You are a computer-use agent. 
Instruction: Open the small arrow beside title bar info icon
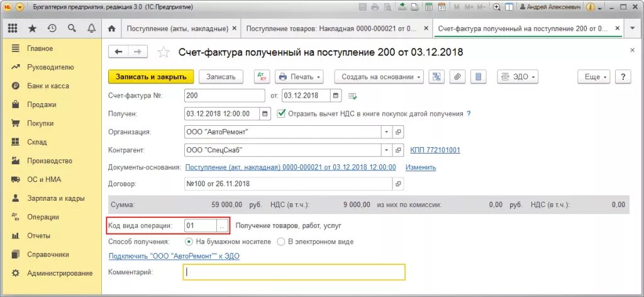point(600,8)
